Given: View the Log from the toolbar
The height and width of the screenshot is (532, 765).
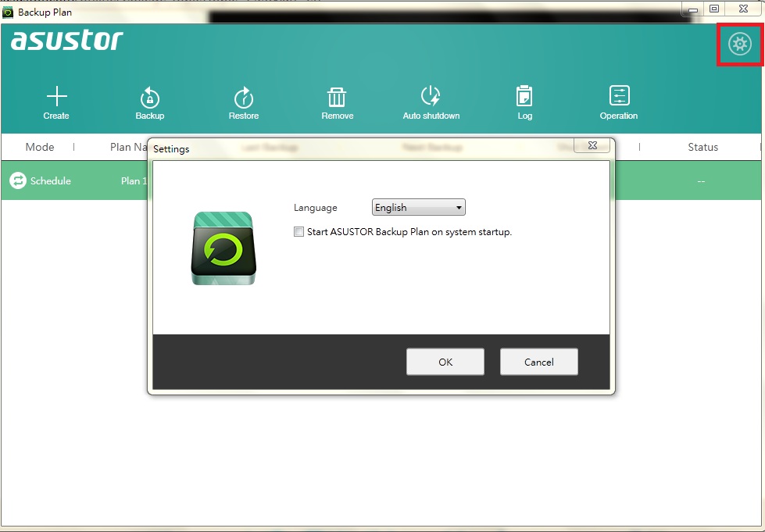Looking at the screenshot, I should coord(524,103).
